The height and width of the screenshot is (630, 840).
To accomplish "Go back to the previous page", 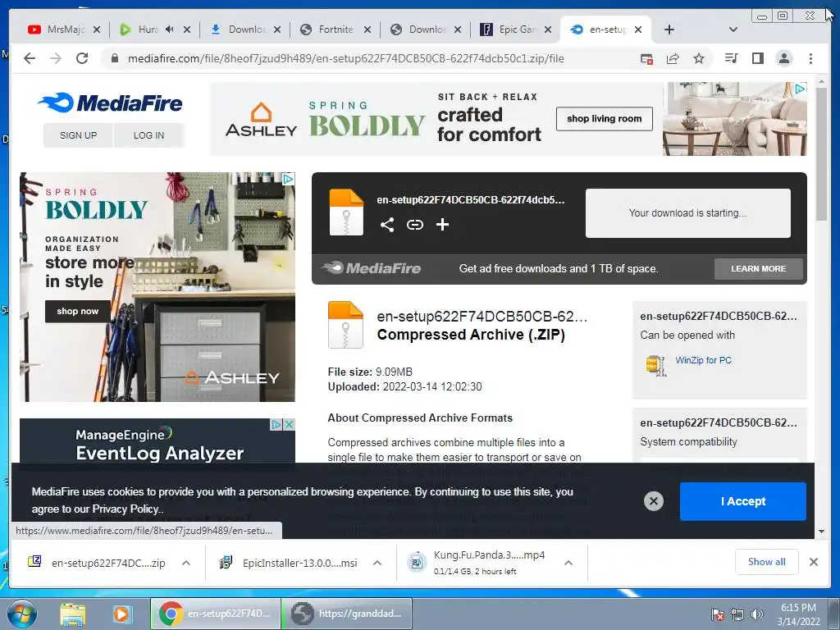I will [30, 58].
